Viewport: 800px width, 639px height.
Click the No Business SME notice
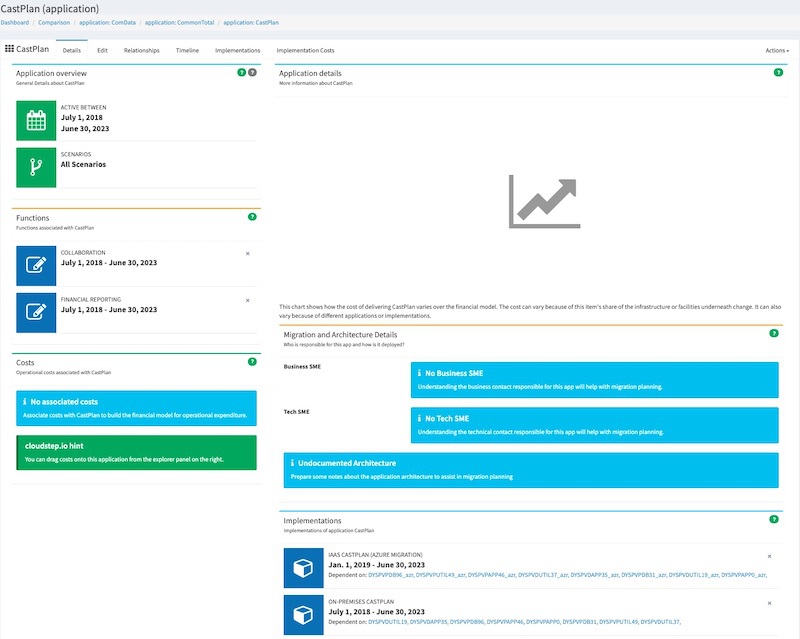[594, 380]
